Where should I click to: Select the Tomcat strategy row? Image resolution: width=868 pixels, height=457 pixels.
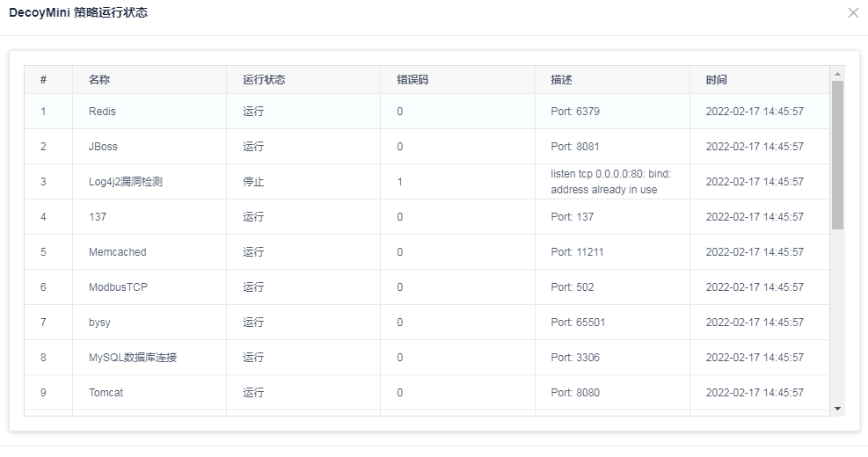(x=106, y=393)
